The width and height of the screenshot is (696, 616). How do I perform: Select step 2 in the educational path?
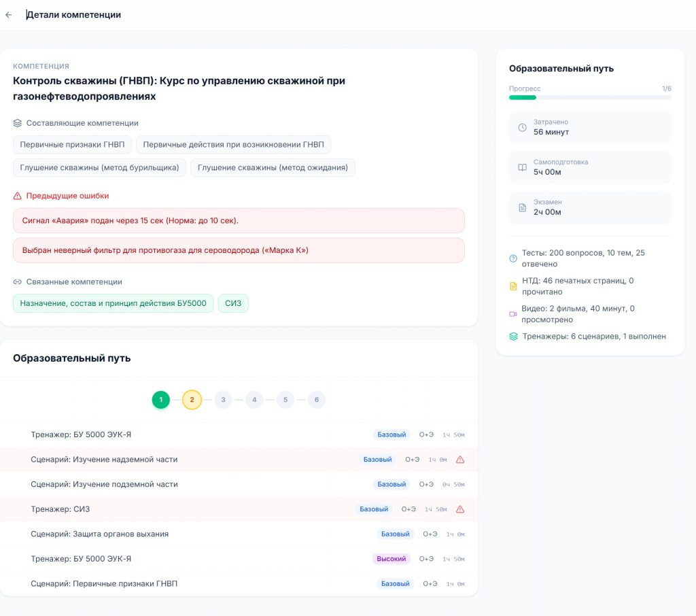[192, 400]
